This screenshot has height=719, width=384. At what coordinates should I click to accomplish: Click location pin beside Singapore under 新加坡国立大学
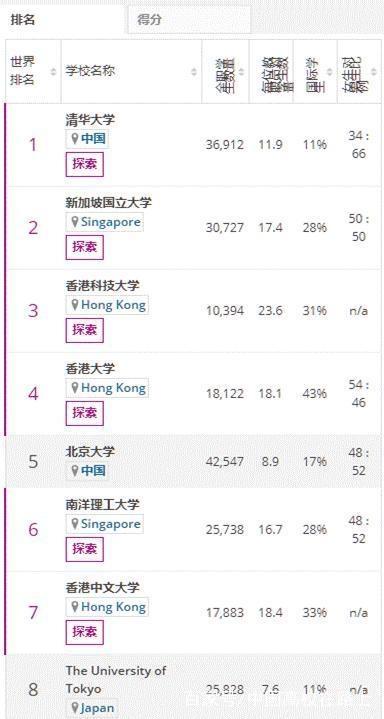(74, 222)
